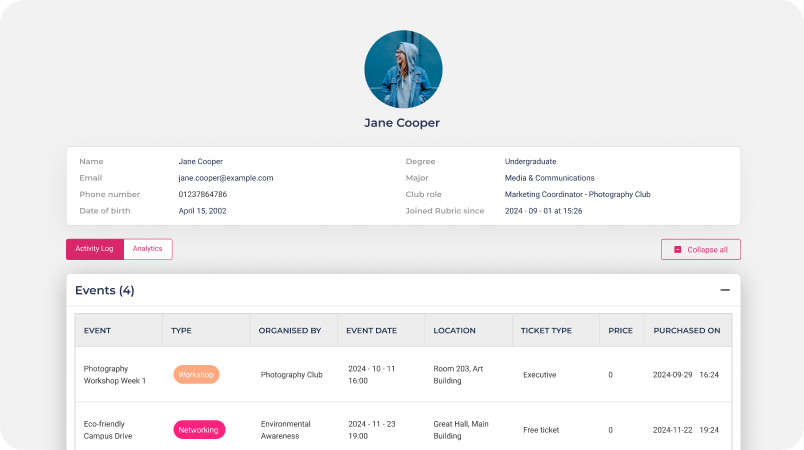The image size is (804, 450).
Task: Click the pink Networking type badge
Action: tap(199, 429)
